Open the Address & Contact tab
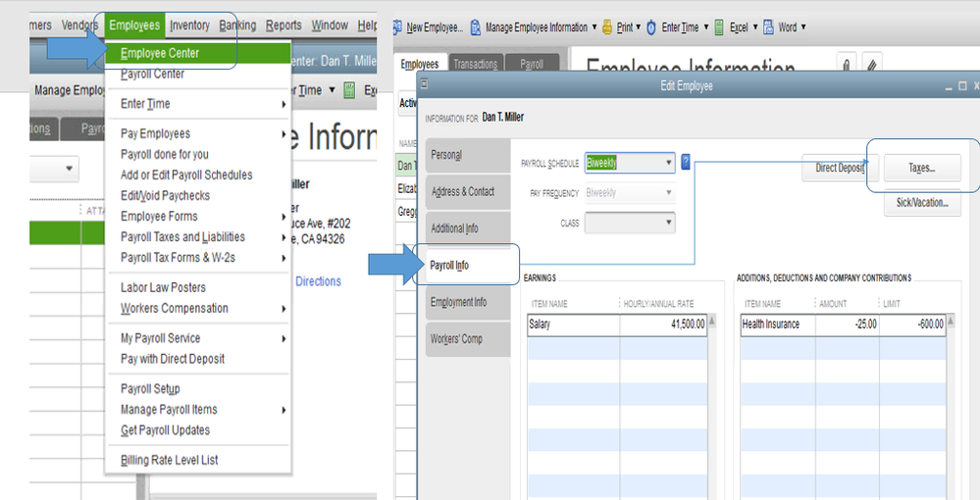Viewport: 980px width, 500px height. pos(468,192)
